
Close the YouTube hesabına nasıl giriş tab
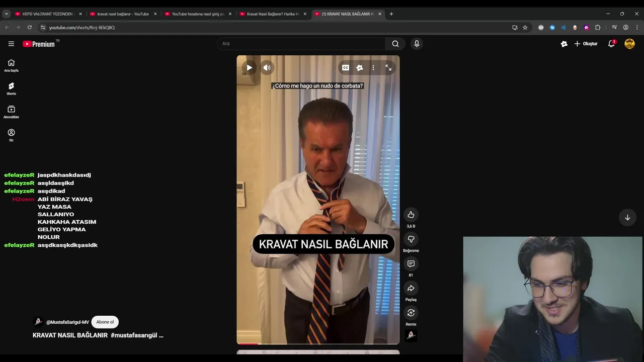230,14
